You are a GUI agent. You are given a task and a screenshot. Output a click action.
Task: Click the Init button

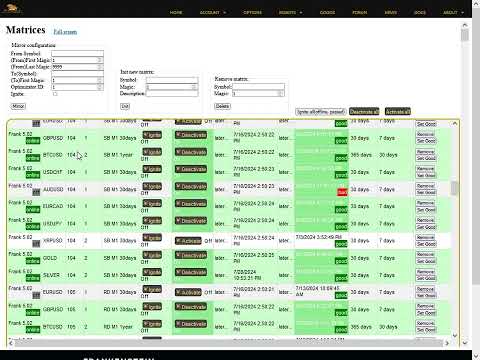tap(125, 106)
